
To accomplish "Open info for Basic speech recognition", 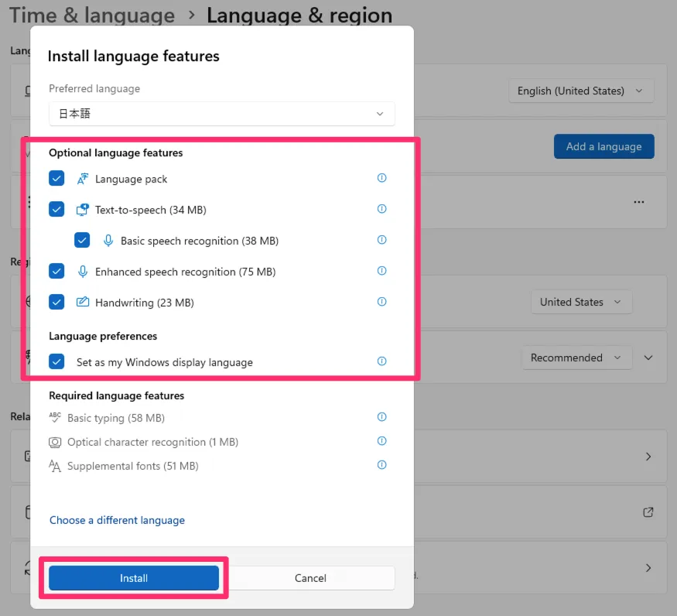I will 381,240.
